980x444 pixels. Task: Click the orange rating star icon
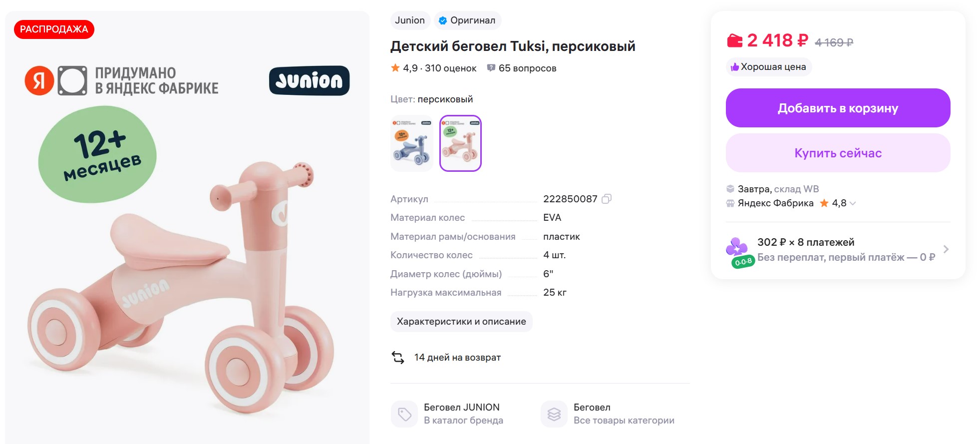click(395, 68)
